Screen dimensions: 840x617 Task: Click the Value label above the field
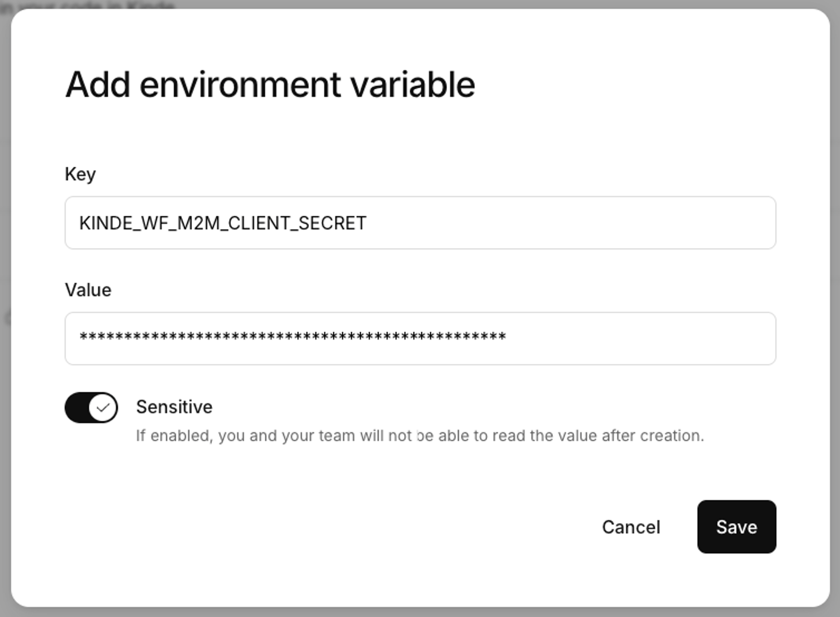pyautogui.click(x=88, y=290)
